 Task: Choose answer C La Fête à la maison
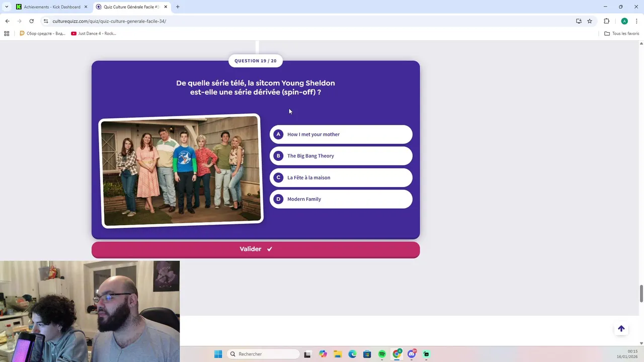click(341, 177)
